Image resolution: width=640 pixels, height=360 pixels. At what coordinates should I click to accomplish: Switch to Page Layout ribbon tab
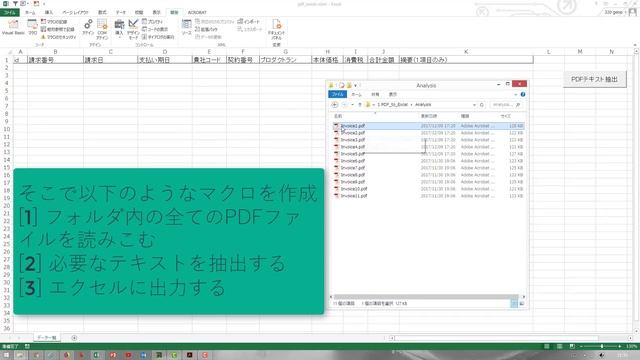coord(76,13)
